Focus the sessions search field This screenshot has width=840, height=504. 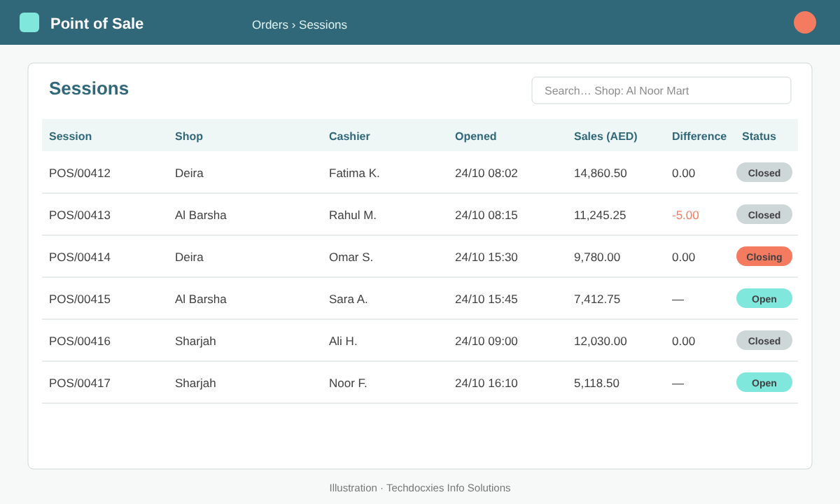(661, 90)
